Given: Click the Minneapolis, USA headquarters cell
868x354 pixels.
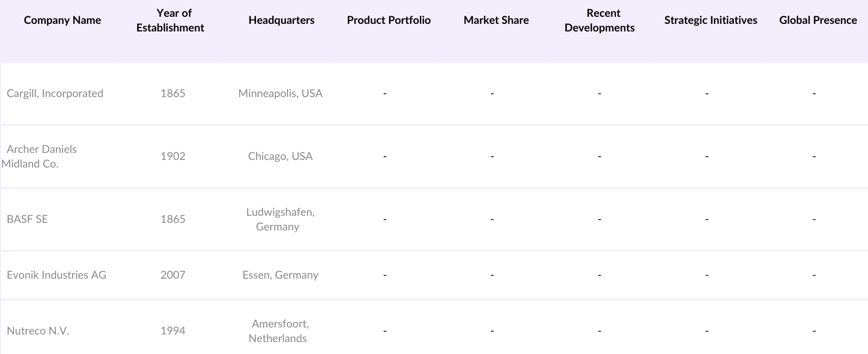Looking at the screenshot, I should click(x=280, y=93).
